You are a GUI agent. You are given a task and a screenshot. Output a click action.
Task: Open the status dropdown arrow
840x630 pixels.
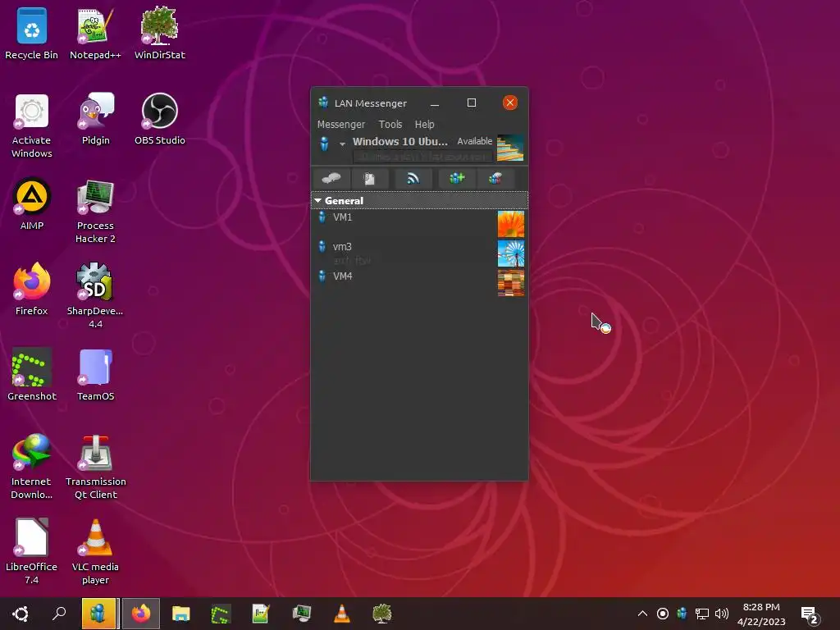(x=342, y=144)
